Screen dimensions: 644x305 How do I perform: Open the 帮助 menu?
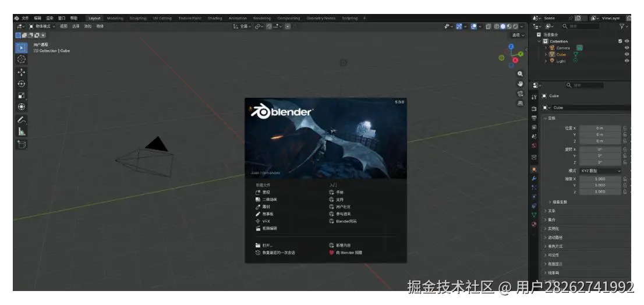73,18
